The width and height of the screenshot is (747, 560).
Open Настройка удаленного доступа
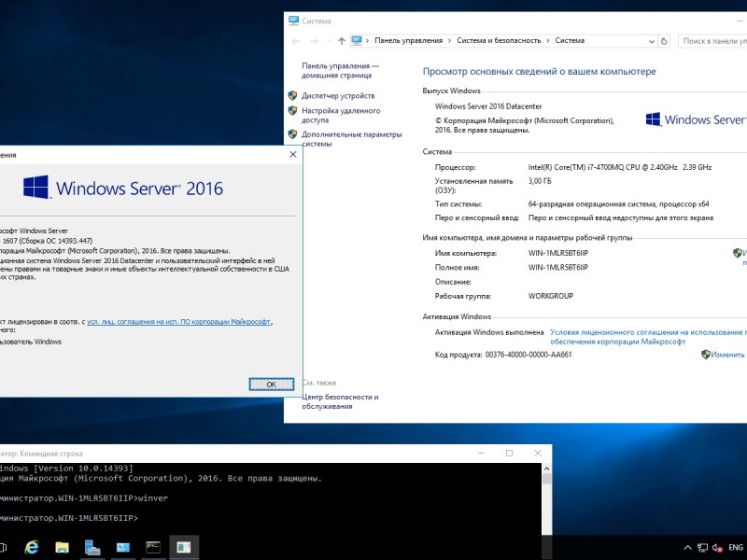(341, 115)
